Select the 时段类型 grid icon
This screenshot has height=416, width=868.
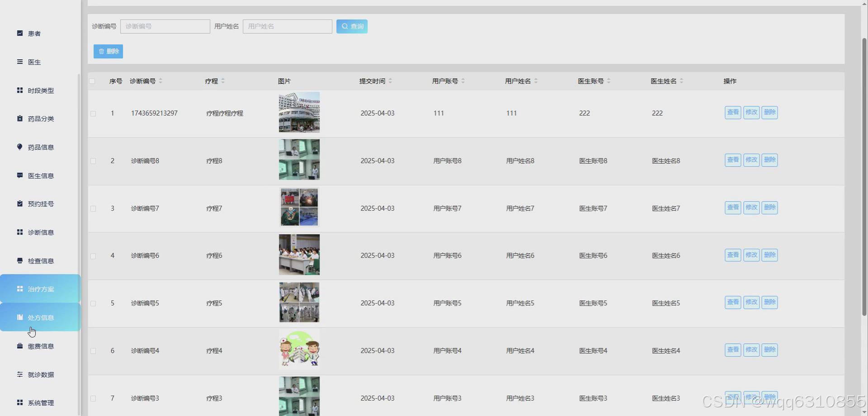coord(20,90)
